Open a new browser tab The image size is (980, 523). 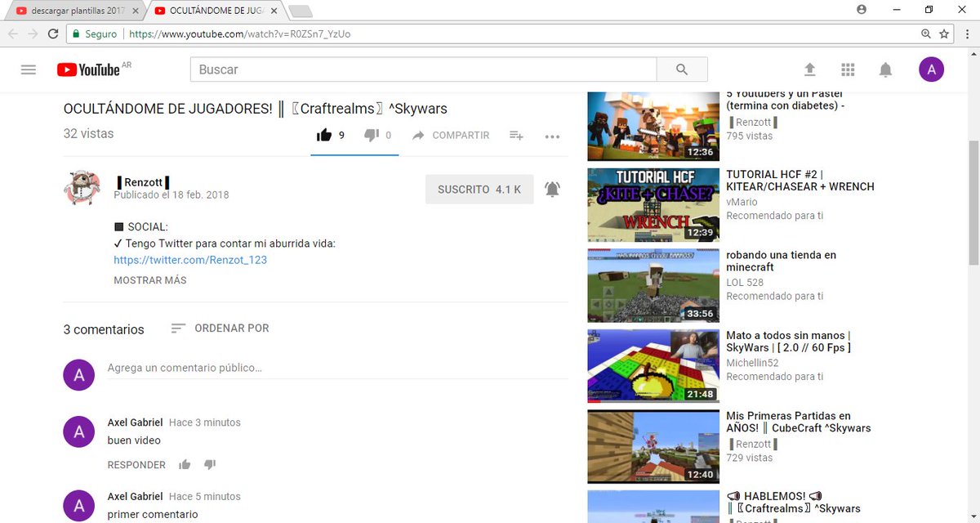pos(301,11)
